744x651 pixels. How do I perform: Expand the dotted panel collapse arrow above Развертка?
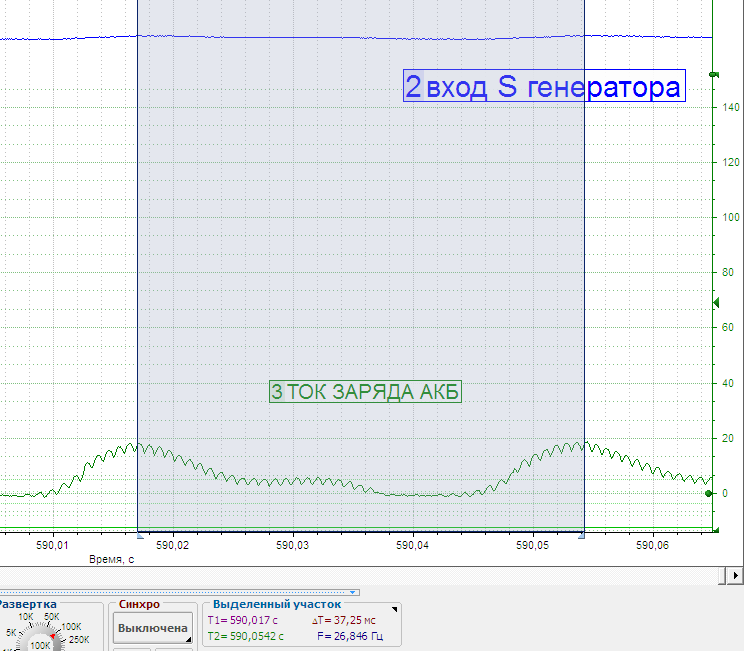pyautogui.click(x=353, y=592)
